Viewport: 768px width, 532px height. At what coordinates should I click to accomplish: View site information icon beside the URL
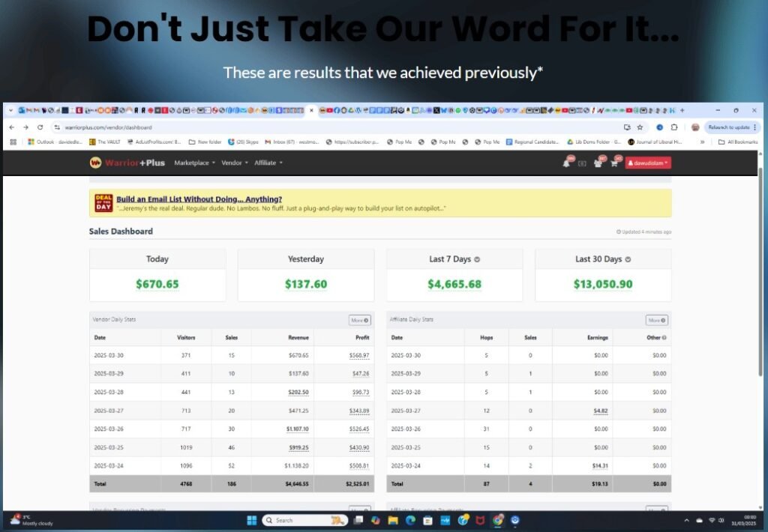click(57, 127)
